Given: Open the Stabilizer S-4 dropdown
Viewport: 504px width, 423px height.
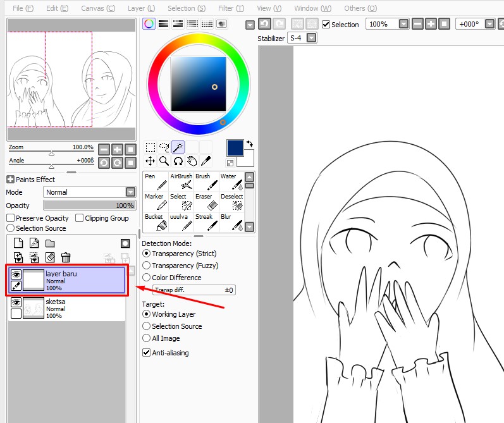Looking at the screenshot, I should [x=311, y=38].
